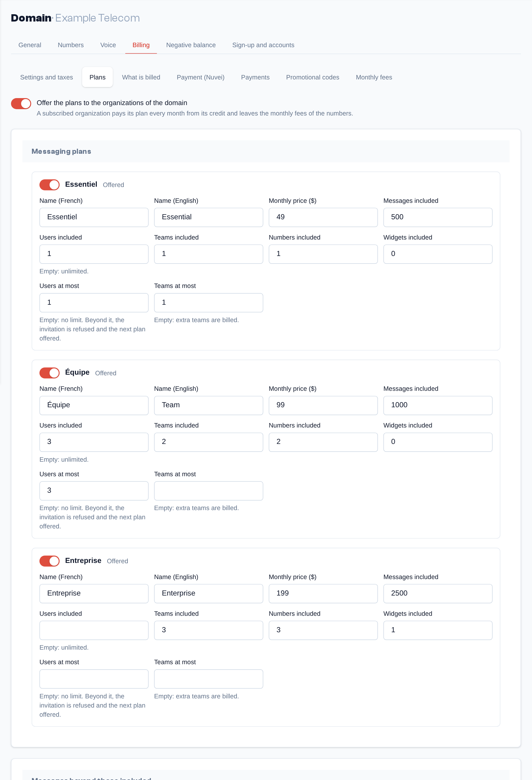Switch to the Voice tab
This screenshot has height=780, width=532.
tap(108, 45)
